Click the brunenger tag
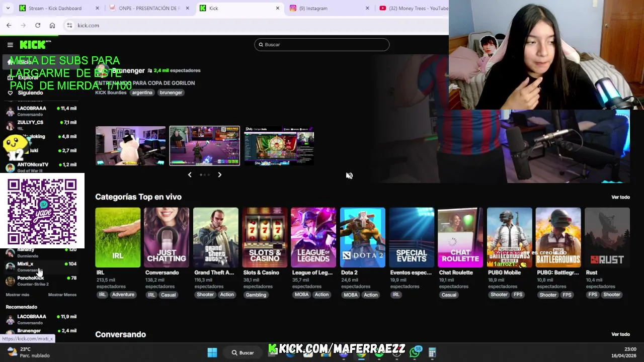The image size is (644, 362). (x=171, y=93)
